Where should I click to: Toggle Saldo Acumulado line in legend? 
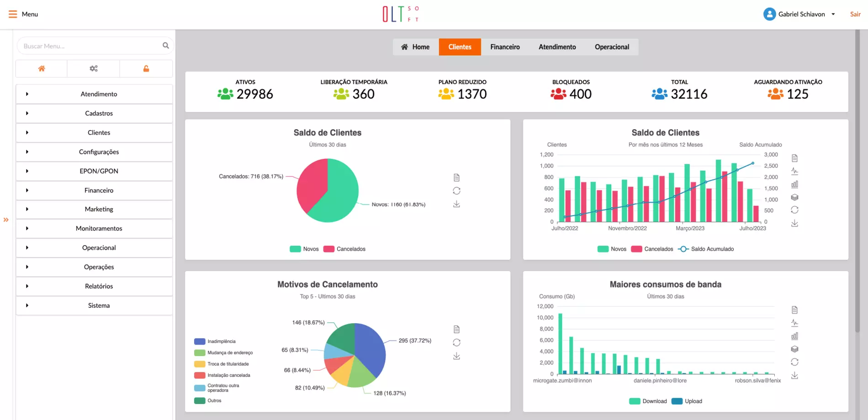click(x=706, y=249)
